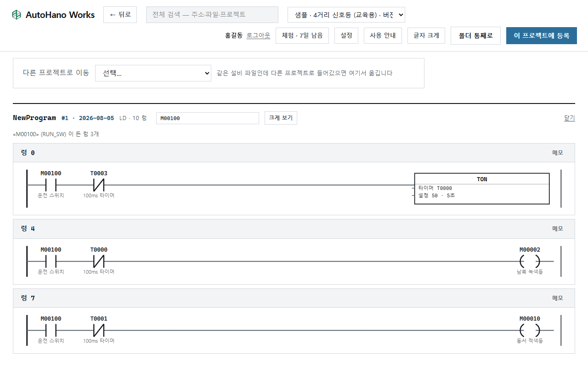Click the 폴더 통째로 button

tap(475, 35)
